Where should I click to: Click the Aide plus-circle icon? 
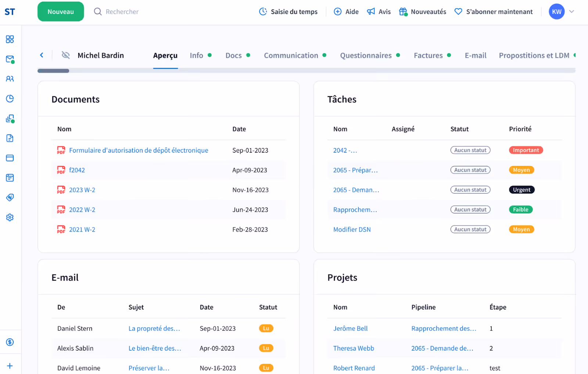[x=337, y=12]
